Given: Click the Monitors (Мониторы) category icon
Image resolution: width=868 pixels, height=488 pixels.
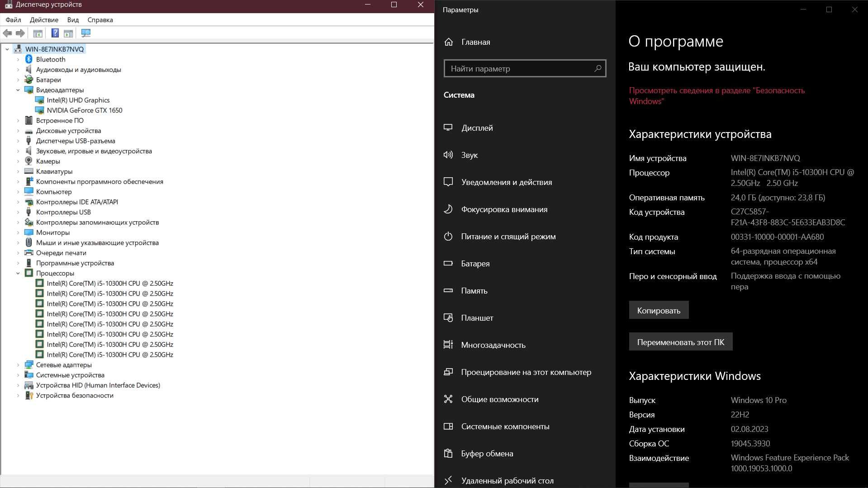Looking at the screenshot, I should click(29, 232).
